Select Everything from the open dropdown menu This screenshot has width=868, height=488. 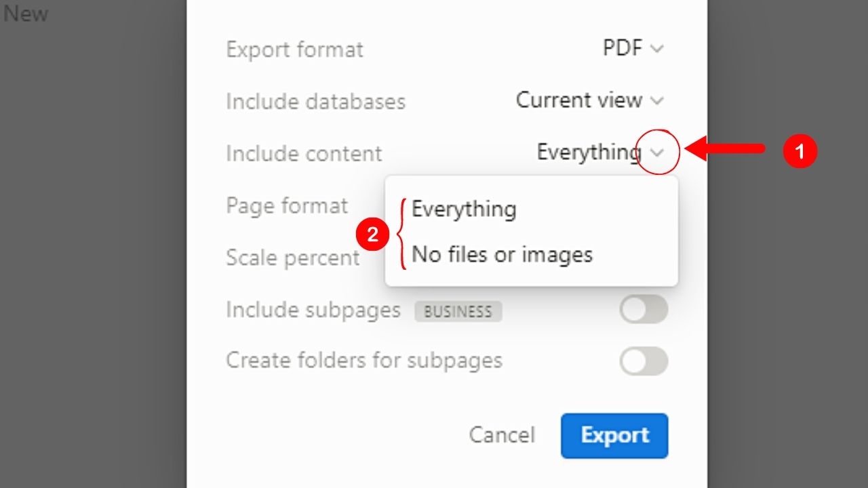pyautogui.click(x=463, y=209)
